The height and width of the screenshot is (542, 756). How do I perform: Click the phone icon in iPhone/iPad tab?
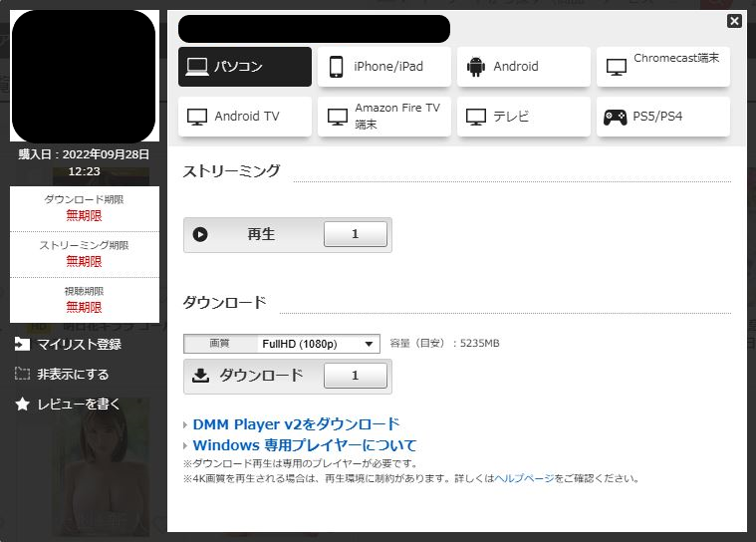336,67
